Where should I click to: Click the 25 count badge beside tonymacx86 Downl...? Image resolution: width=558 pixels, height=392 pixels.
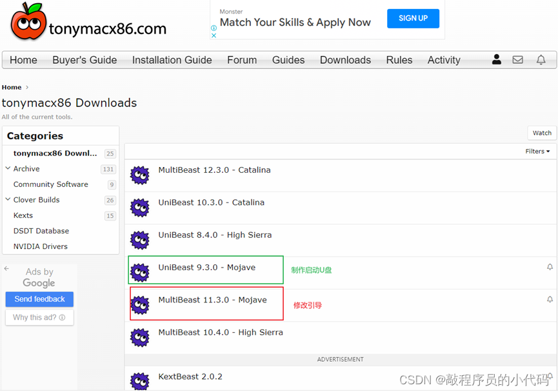point(110,153)
